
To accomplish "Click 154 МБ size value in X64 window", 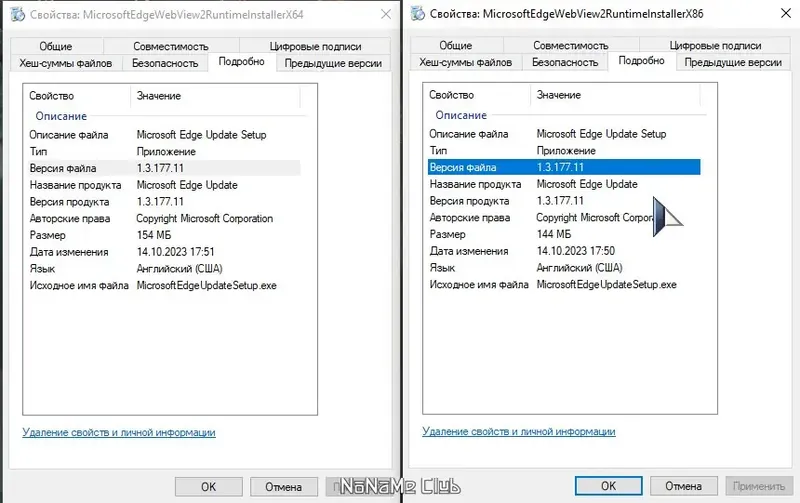I will [154, 235].
